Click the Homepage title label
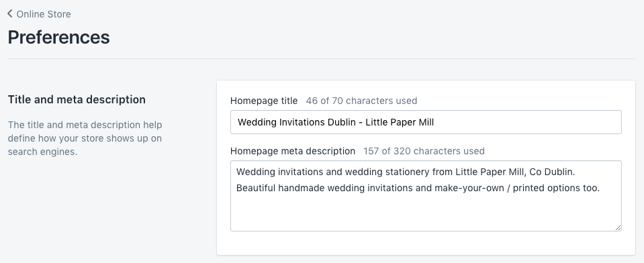 coord(264,101)
